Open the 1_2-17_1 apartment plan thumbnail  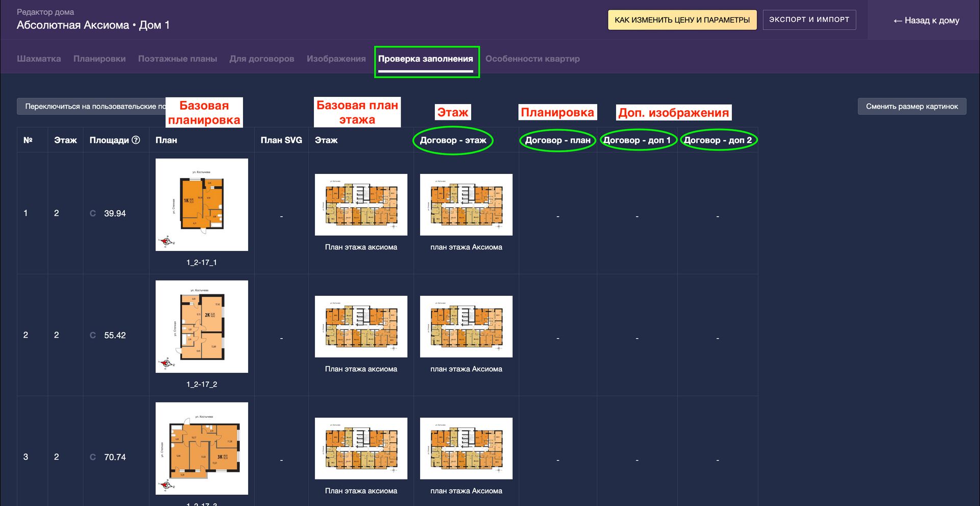click(202, 205)
